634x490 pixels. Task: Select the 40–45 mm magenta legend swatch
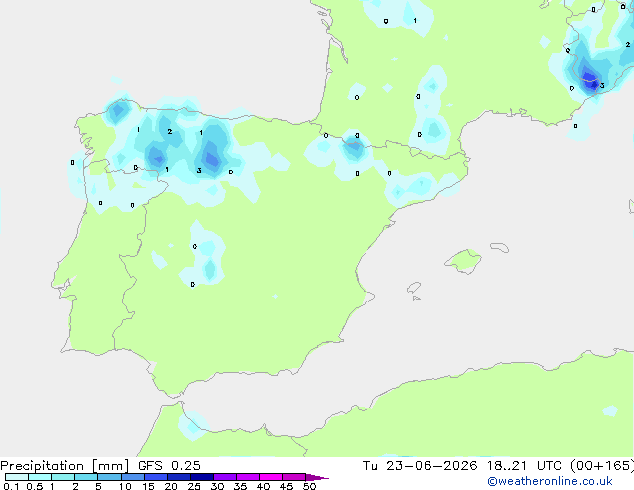click(x=271, y=477)
